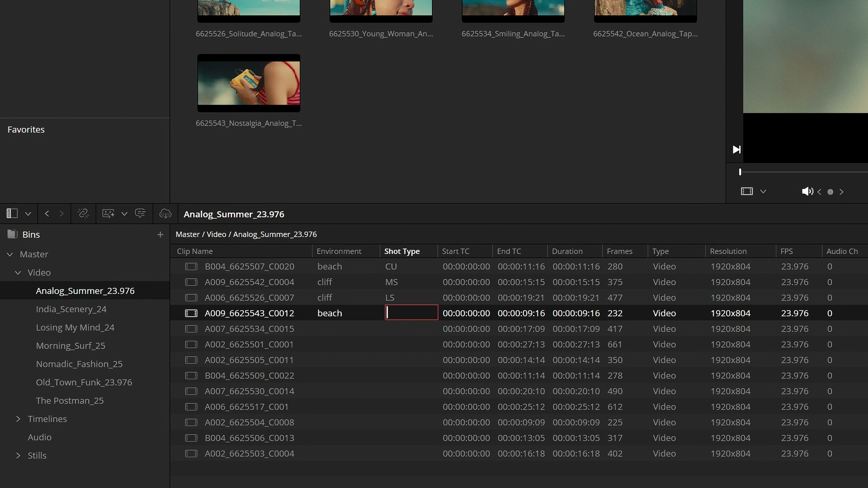Select the Nomadic_Fashion_25 bin
This screenshot has height=488, width=868.
[x=79, y=364]
